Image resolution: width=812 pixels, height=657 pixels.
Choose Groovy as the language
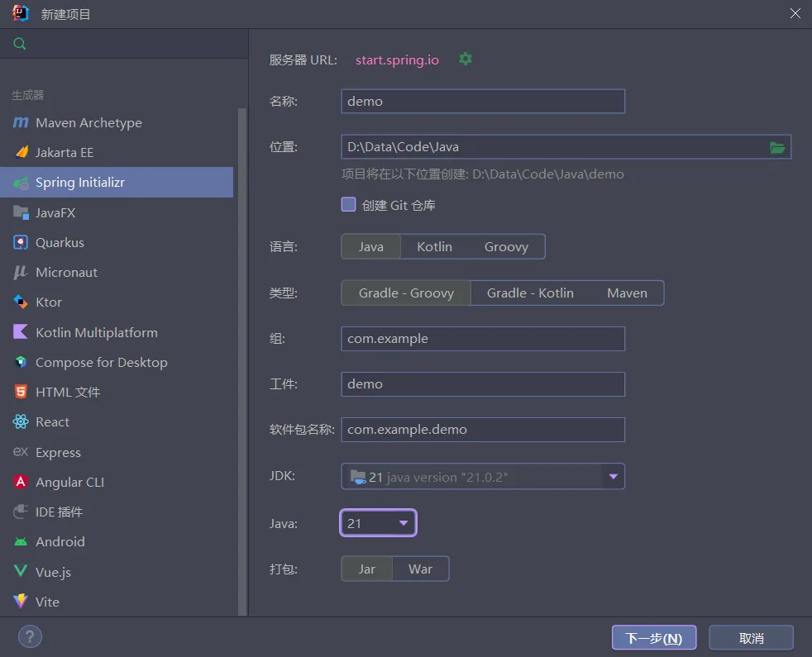click(x=506, y=246)
